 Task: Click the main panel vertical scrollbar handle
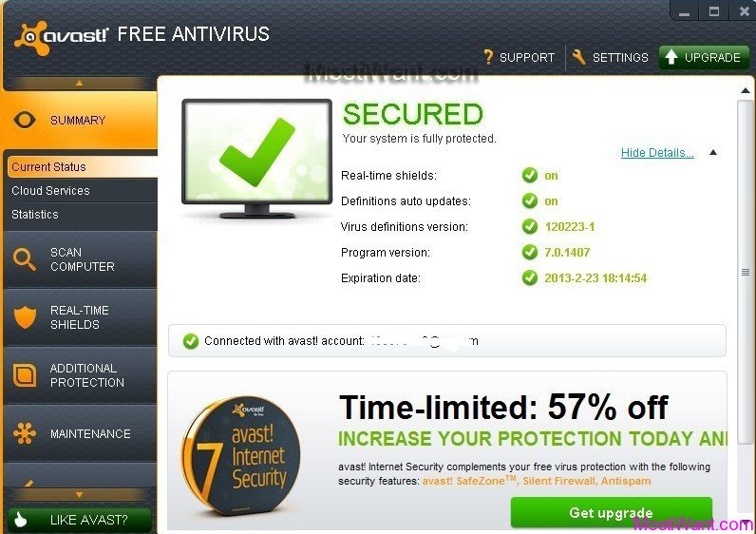tap(746, 273)
